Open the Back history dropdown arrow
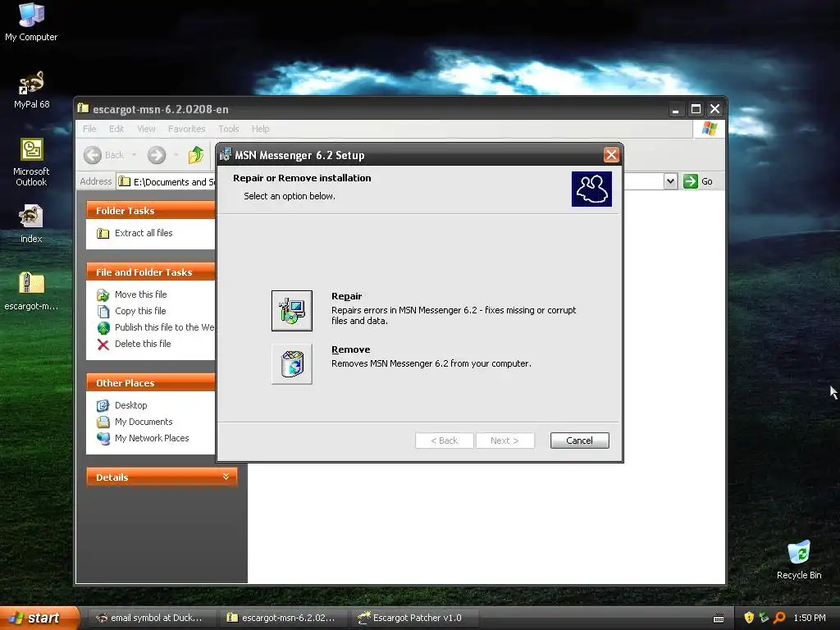The width and height of the screenshot is (840, 630). pyautogui.click(x=134, y=155)
